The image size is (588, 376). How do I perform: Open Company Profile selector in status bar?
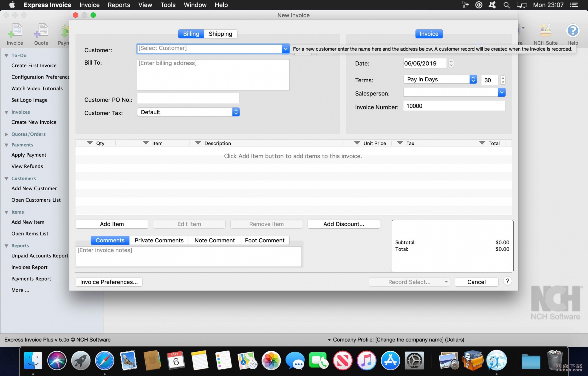click(x=396, y=340)
